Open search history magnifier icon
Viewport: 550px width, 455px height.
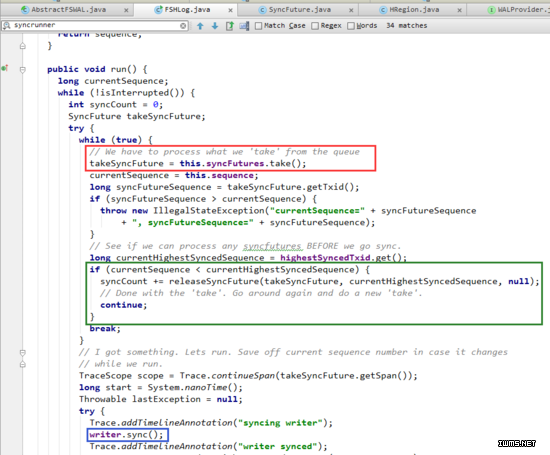[x=7, y=25]
